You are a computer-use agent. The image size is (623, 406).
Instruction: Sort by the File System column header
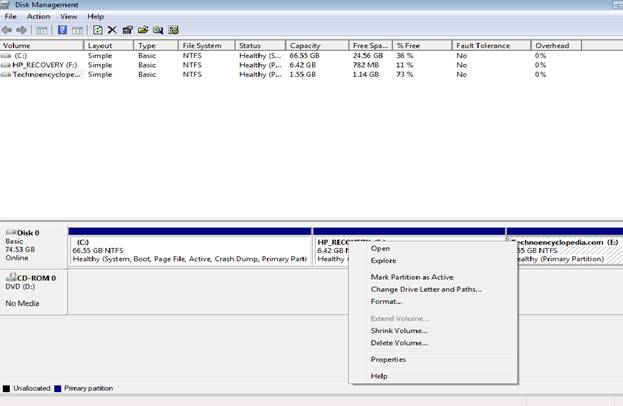(207, 45)
